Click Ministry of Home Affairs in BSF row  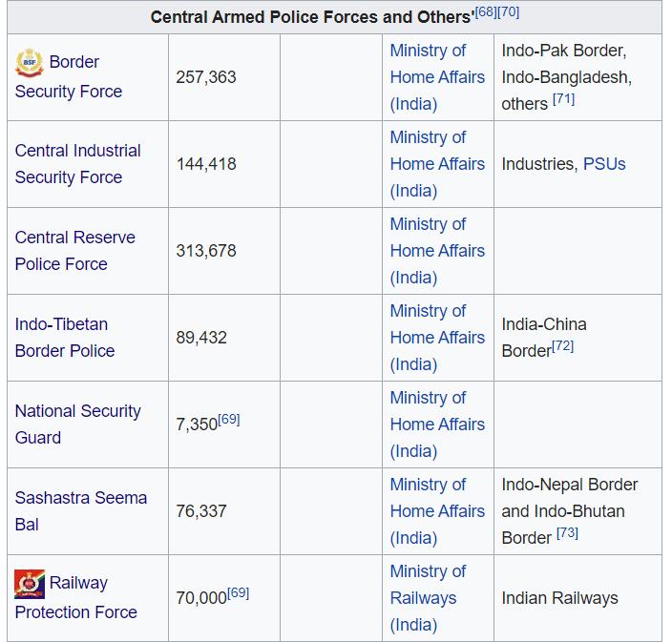point(437,77)
